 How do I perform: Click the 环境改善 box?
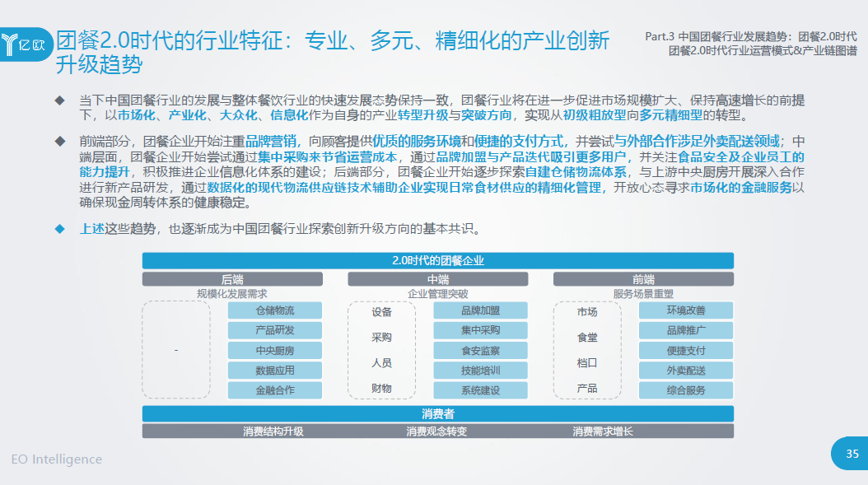[x=685, y=311]
